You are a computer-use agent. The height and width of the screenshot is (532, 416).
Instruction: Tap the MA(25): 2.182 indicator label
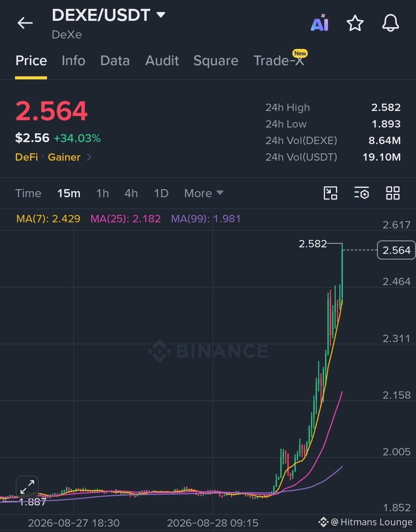[126, 219]
